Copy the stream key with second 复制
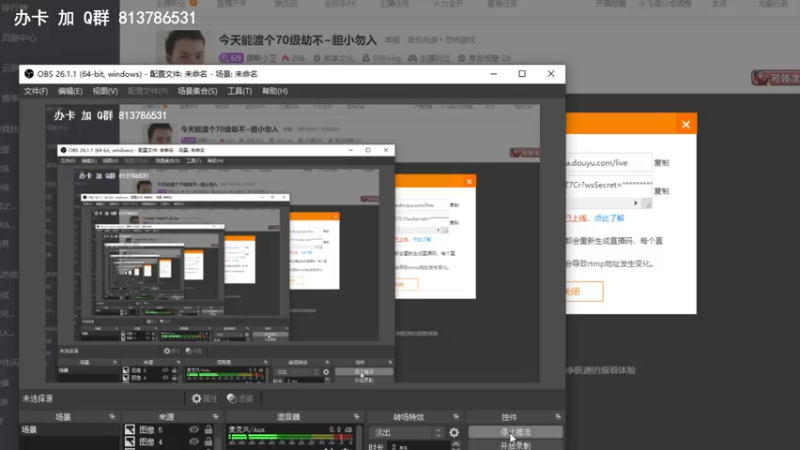The image size is (800, 450). click(662, 191)
